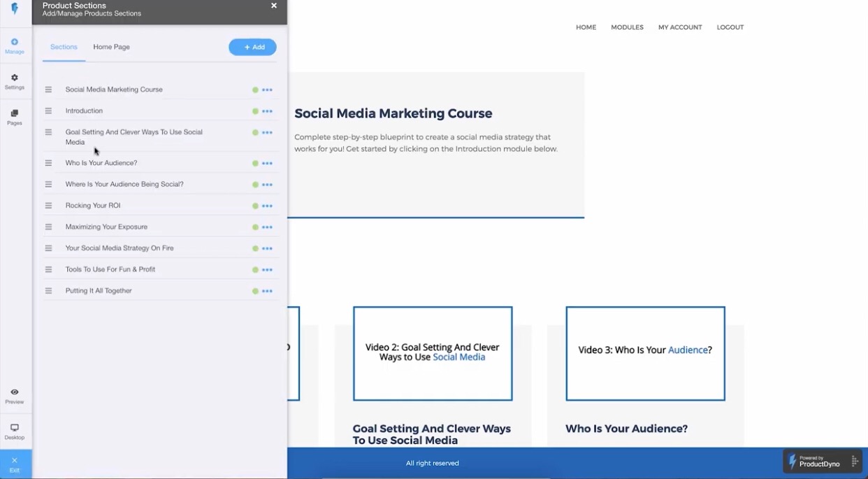Toggle status dot for Rocking Your ROI
Viewport: 868px width, 479px height.
coord(255,206)
